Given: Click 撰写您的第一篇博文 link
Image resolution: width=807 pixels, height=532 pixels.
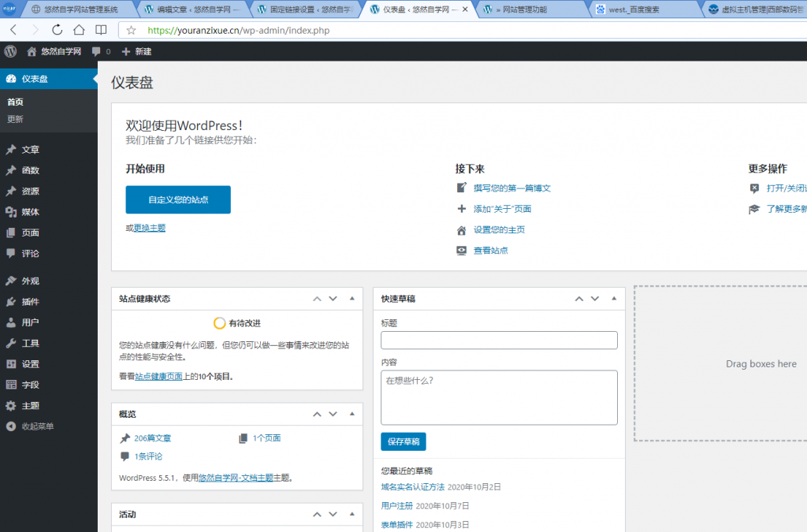Looking at the screenshot, I should coord(512,188).
